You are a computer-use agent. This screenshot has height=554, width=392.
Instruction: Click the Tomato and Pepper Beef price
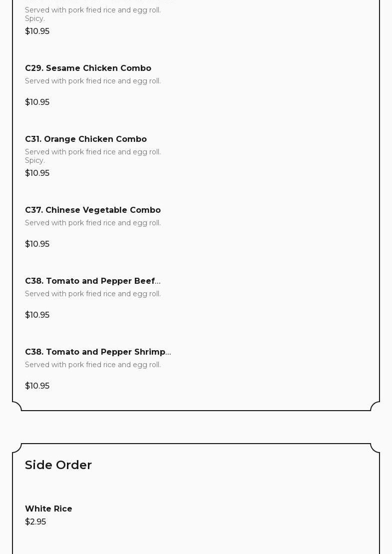tap(37, 315)
